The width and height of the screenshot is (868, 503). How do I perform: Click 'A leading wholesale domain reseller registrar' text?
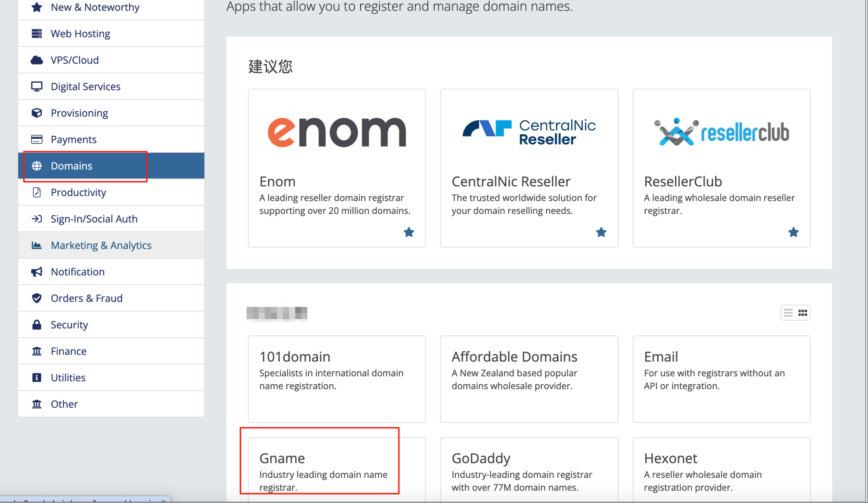tap(719, 204)
